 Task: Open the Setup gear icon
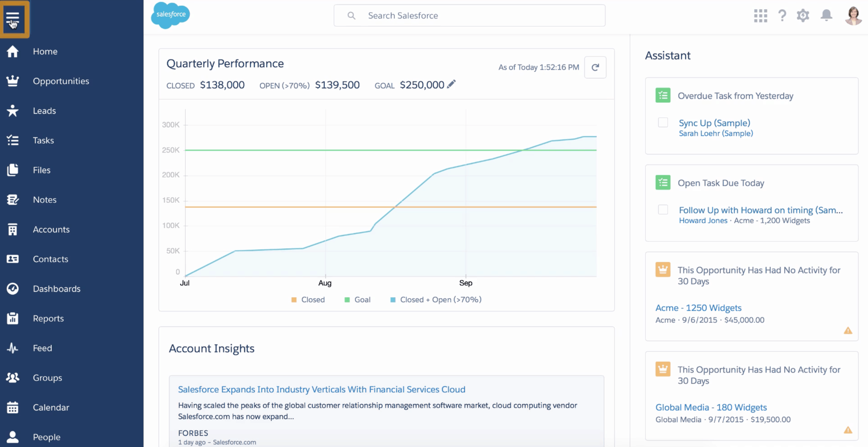pos(803,16)
